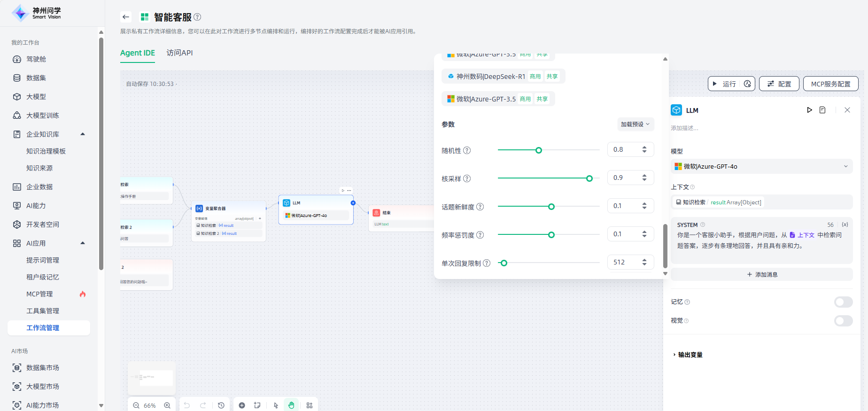Click the 频率惩罚度 value field 0.1

[631, 234]
